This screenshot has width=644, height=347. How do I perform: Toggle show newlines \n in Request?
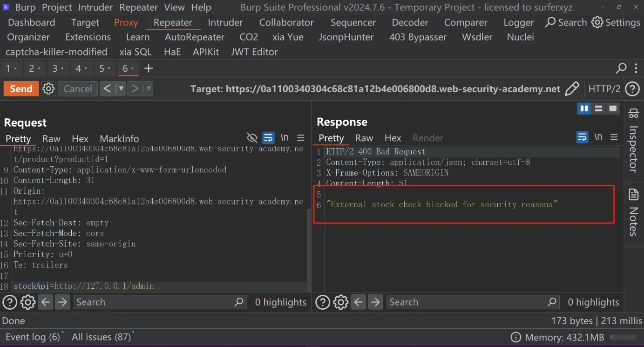coord(285,138)
